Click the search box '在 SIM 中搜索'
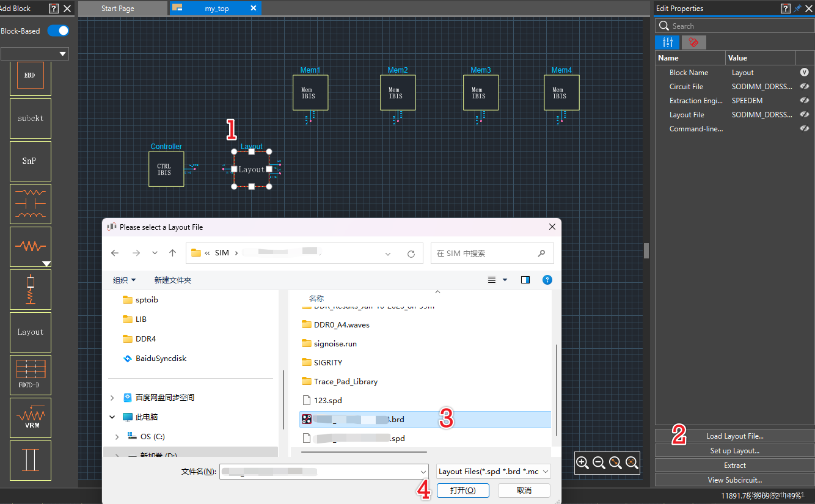Viewport: 815px width, 504px height. pyautogui.click(x=492, y=253)
